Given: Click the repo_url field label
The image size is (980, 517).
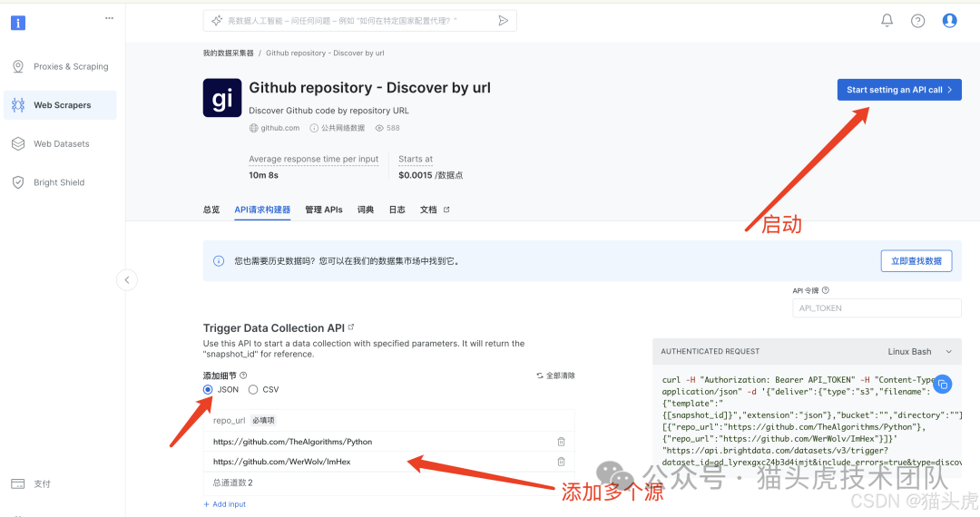Looking at the screenshot, I should (229, 420).
